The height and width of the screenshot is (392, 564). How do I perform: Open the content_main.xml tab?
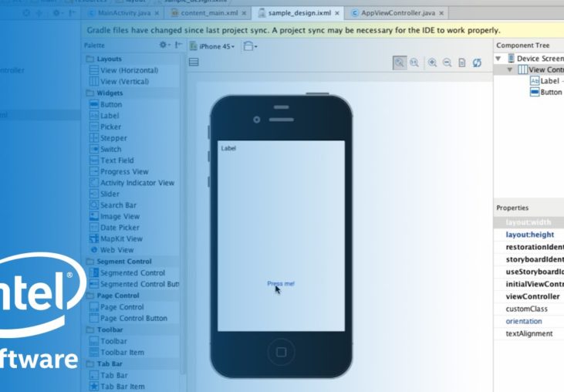[x=208, y=13]
